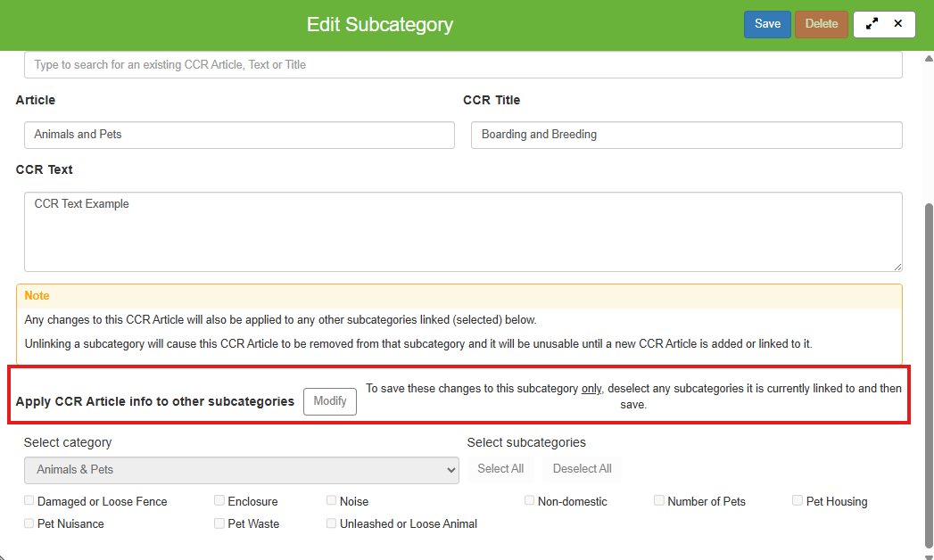The height and width of the screenshot is (560, 934).
Task: Click the CCR Article search field
Action: click(463, 65)
